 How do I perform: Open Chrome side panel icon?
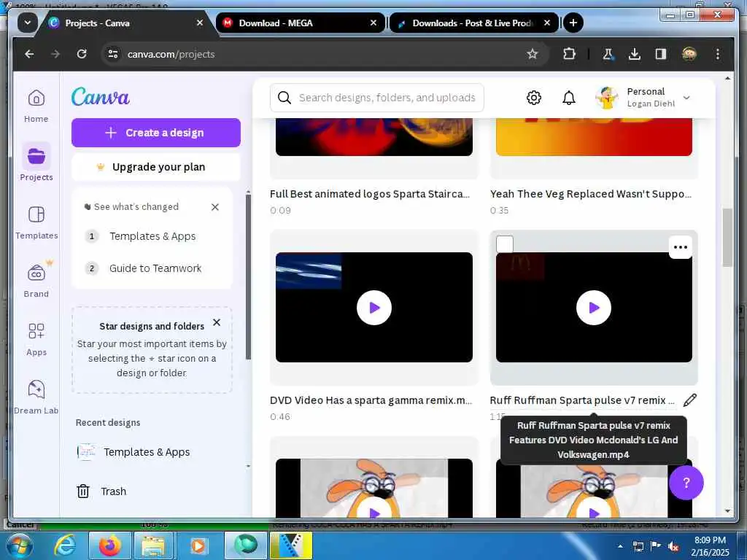coord(660,54)
